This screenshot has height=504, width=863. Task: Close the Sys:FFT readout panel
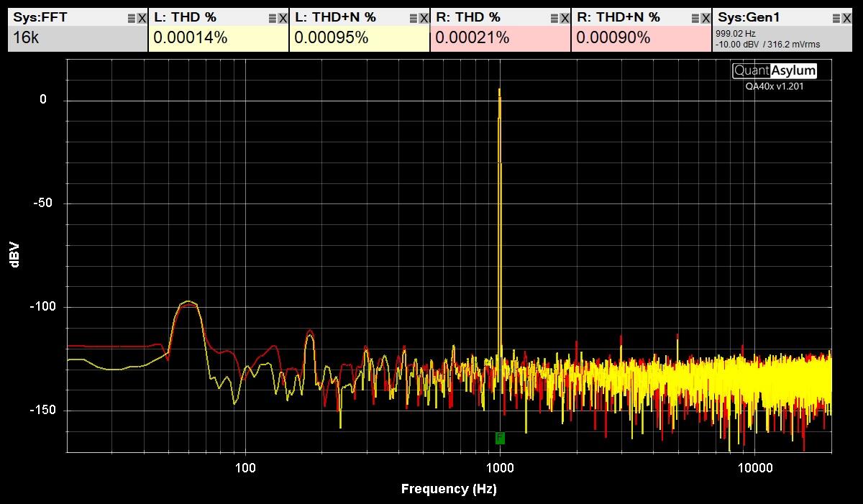(x=142, y=18)
